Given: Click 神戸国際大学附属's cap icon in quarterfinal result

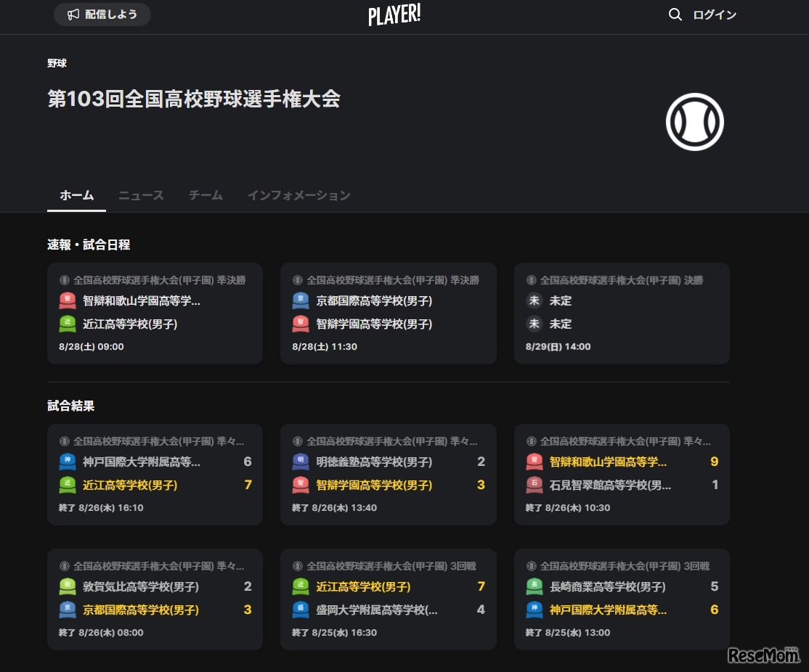Looking at the screenshot, I should [66, 462].
